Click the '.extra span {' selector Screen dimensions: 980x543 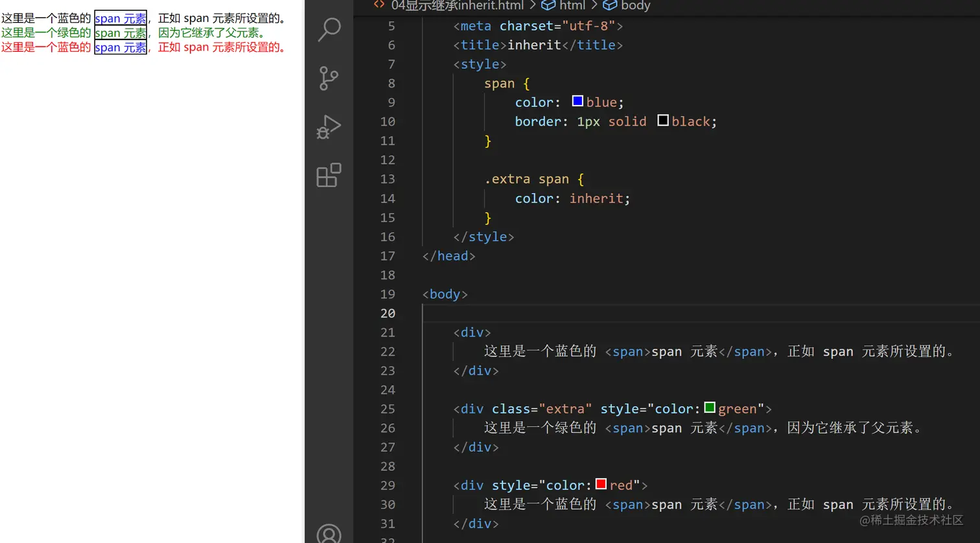pyautogui.click(x=534, y=179)
